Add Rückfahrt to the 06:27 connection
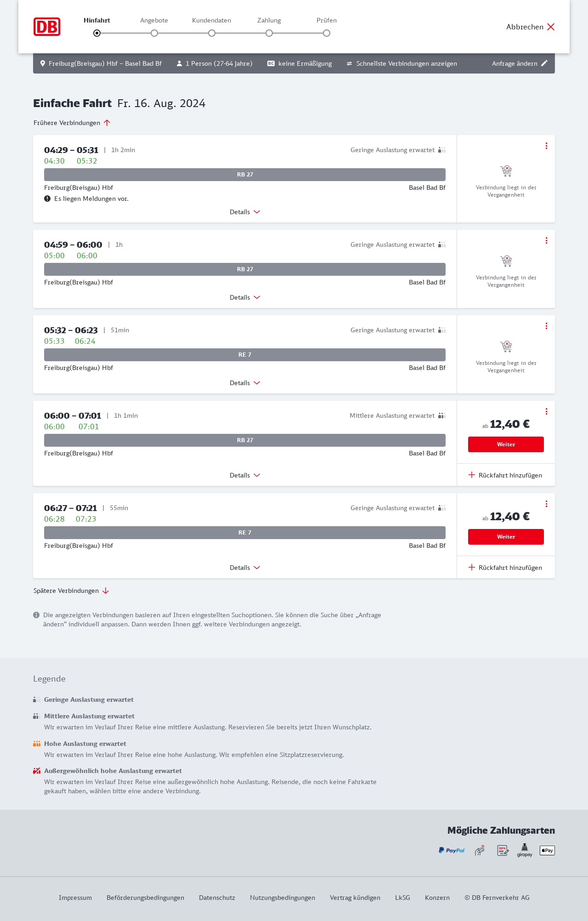This screenshot has height=921, width=588. [505, 568]
